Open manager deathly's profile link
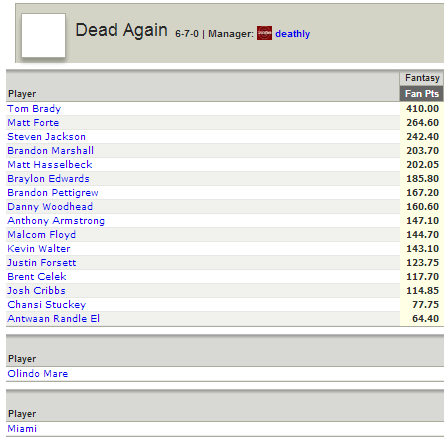Viewport: 444px width, 437px height. [292, 34]
